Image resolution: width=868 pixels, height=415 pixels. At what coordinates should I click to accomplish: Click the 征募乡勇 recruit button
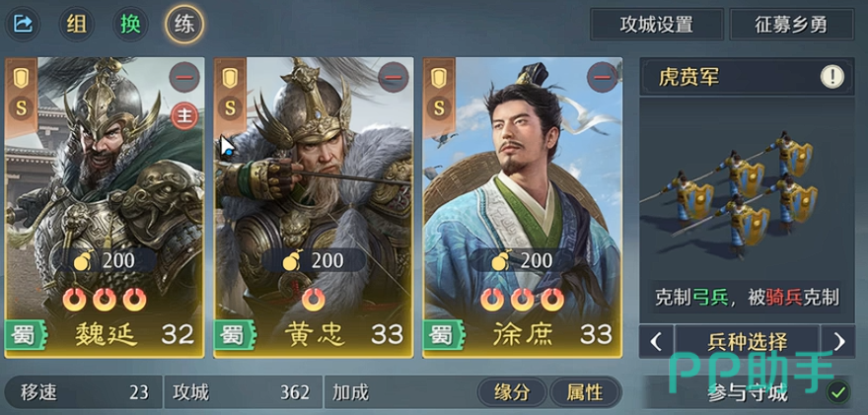pos(792,25)
